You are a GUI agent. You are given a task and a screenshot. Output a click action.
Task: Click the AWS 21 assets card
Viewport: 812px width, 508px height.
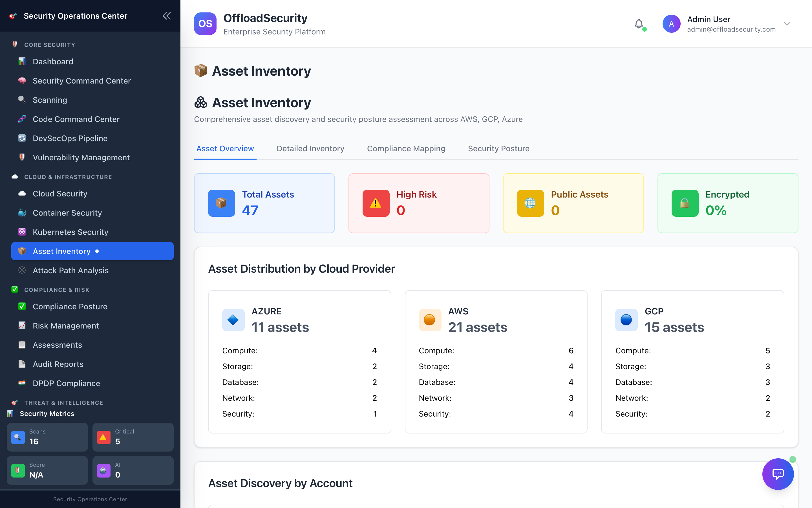pyautogui.click(x=496, y=362)
